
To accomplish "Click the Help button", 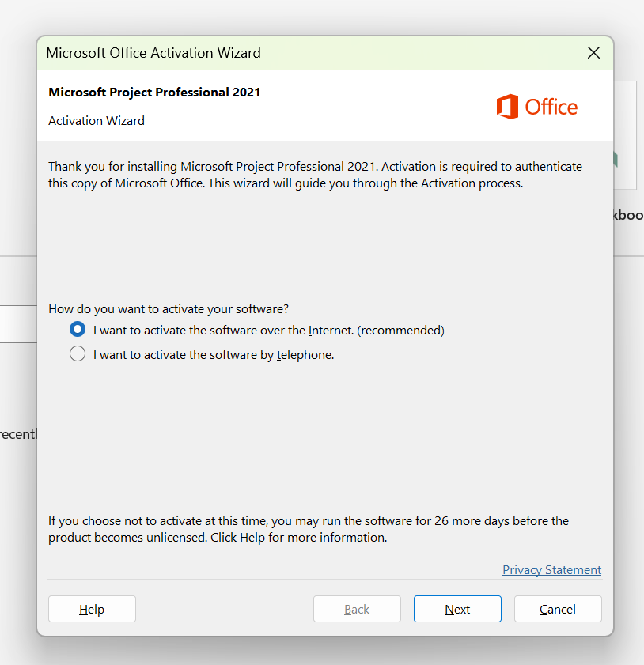I will click(x=92, y=609).
